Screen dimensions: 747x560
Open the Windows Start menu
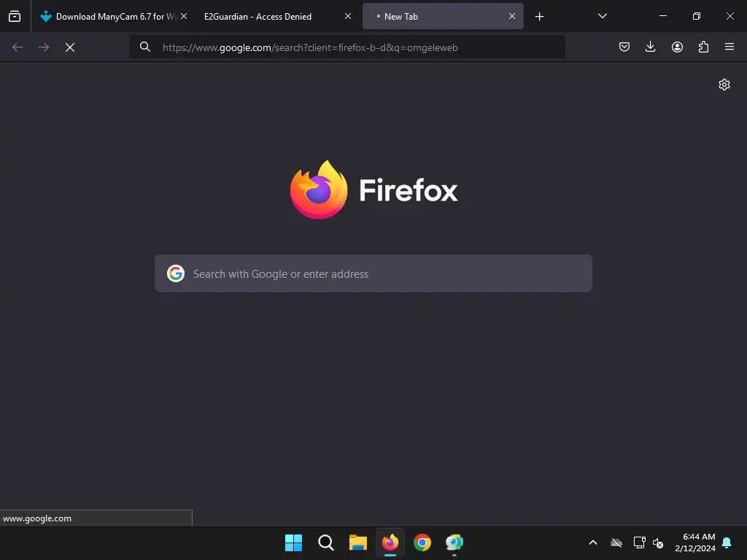tap(293, 542)
